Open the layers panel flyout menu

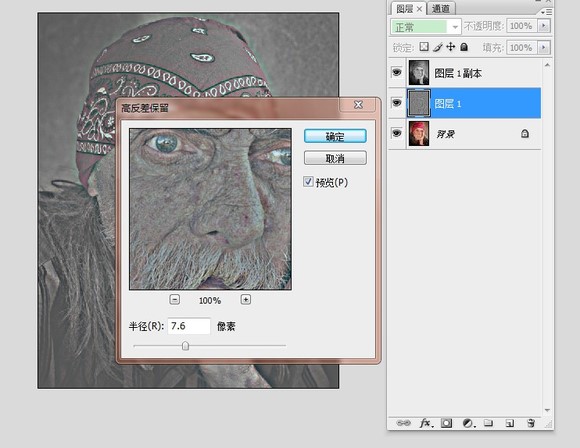(x=546, y=12)
